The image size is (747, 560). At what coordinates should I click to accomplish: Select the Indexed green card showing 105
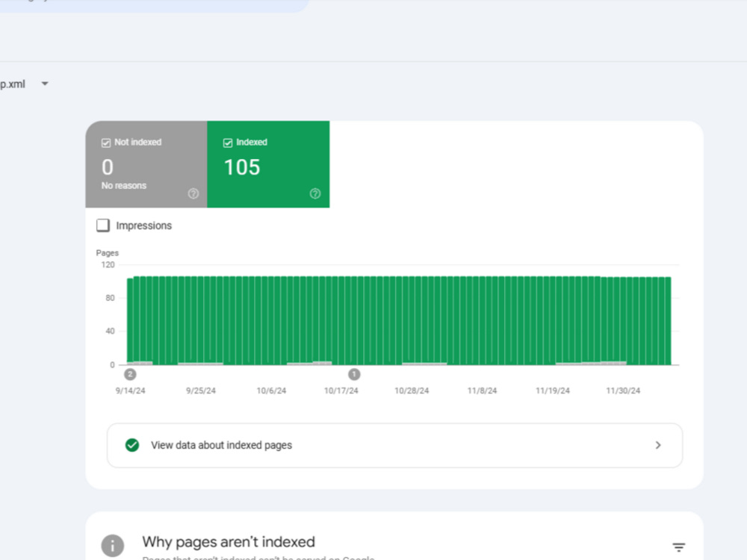[x=268, y=164]
